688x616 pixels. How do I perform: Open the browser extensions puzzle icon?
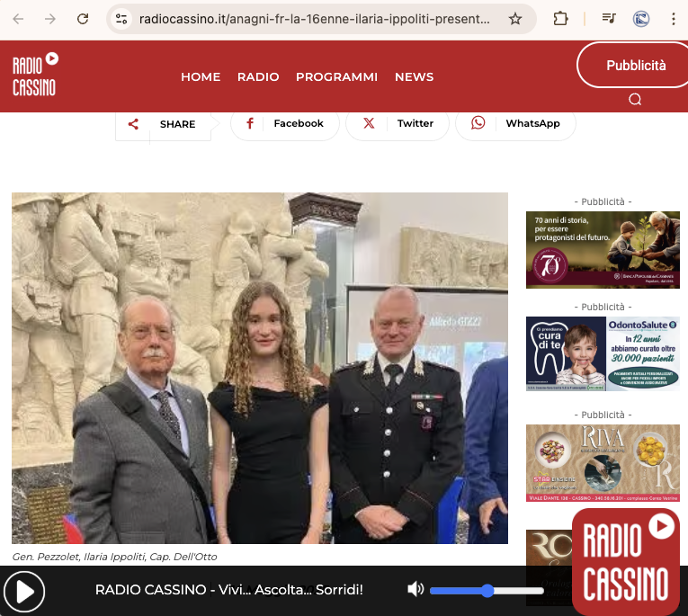pos(560,19)
